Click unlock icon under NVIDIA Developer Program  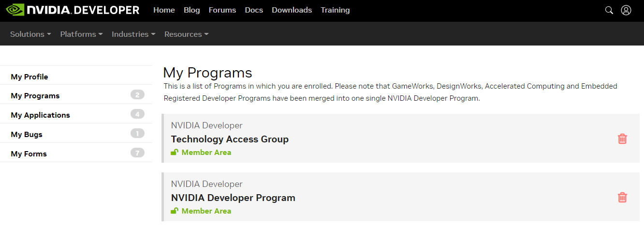[175, 211]
